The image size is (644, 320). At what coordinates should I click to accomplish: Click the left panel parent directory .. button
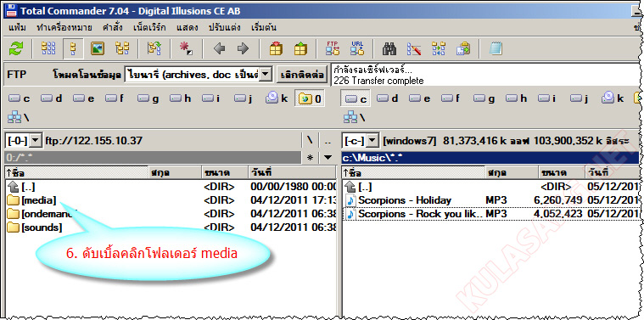328,141
